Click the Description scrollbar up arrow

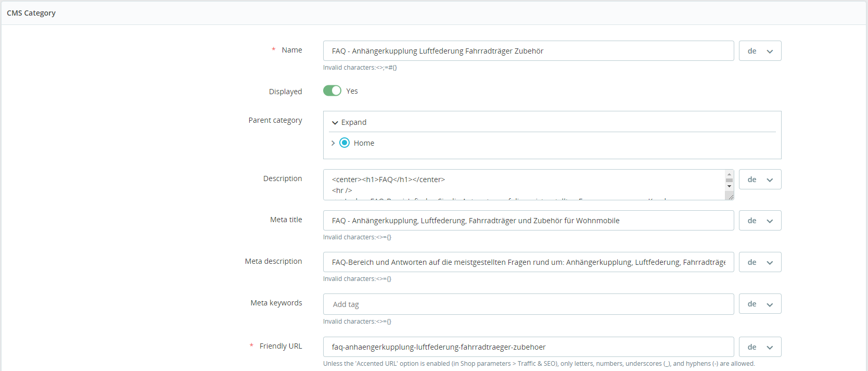pos(730,174)
